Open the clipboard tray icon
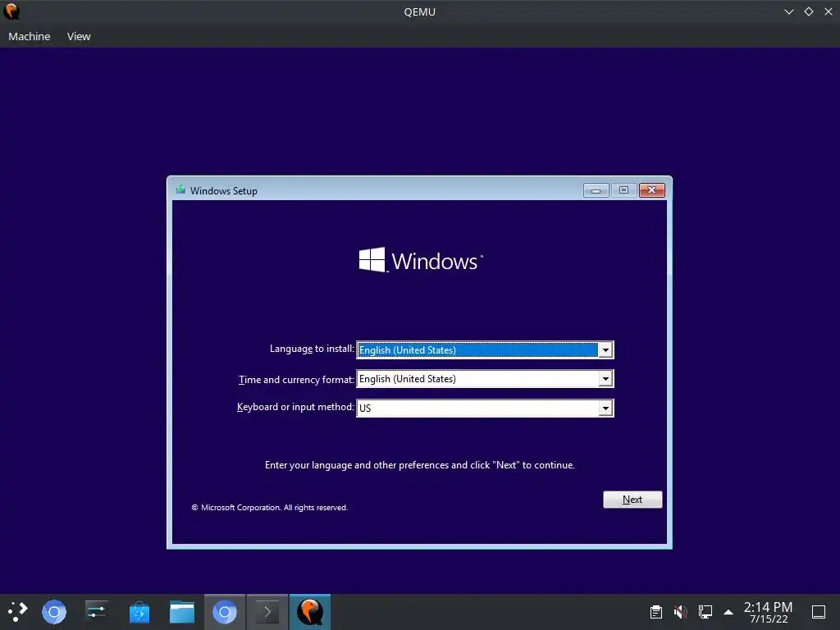The image size is (840, 630). (x=655, y=612)
